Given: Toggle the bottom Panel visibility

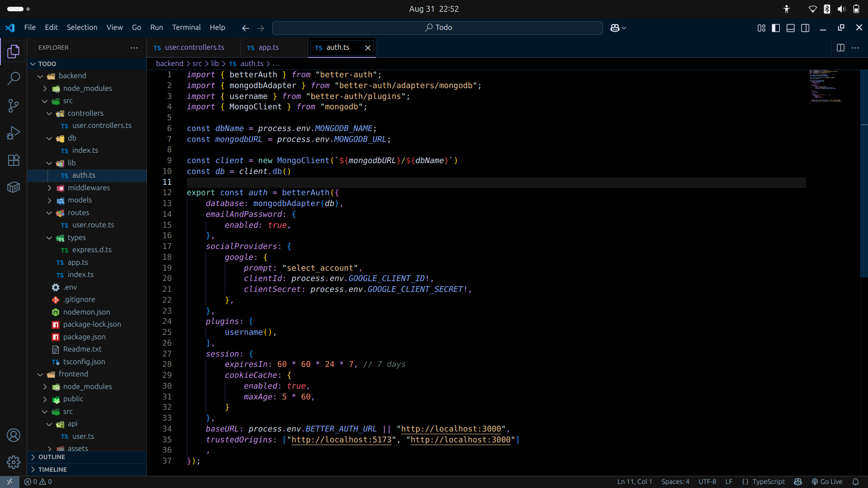Looking at the screenshot, I should point(791,28).
